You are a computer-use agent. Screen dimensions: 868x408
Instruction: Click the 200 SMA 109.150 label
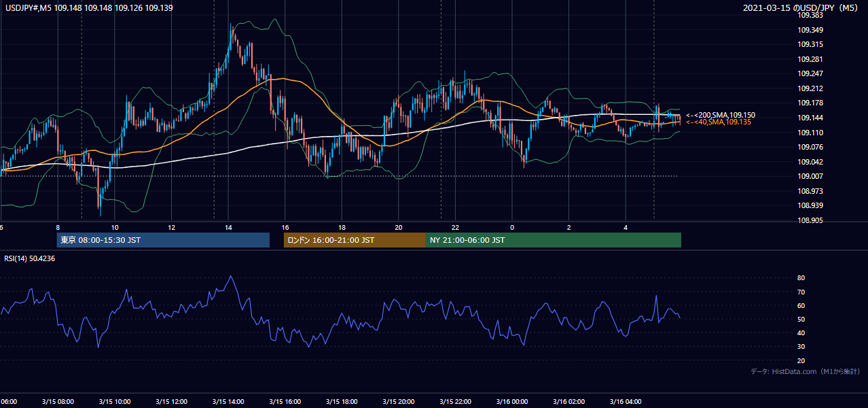[720, 115]
